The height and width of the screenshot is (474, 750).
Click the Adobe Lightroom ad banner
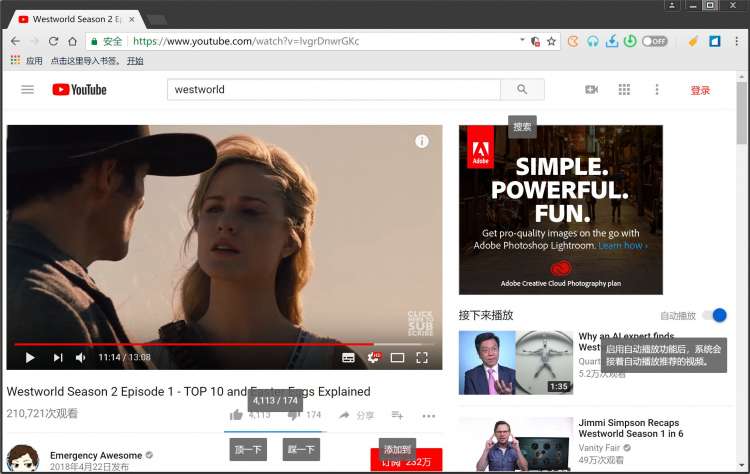click(561, 209)
